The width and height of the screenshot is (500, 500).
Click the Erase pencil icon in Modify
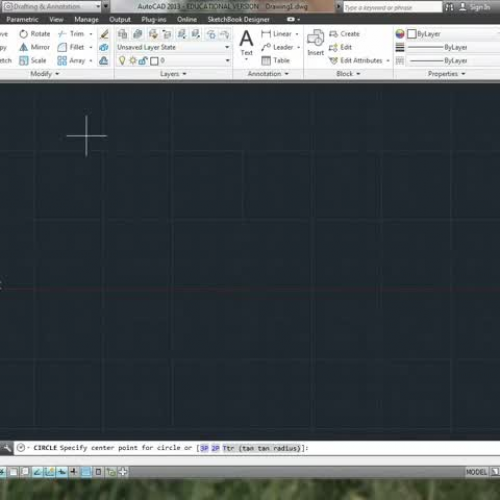tap(104, 34)
